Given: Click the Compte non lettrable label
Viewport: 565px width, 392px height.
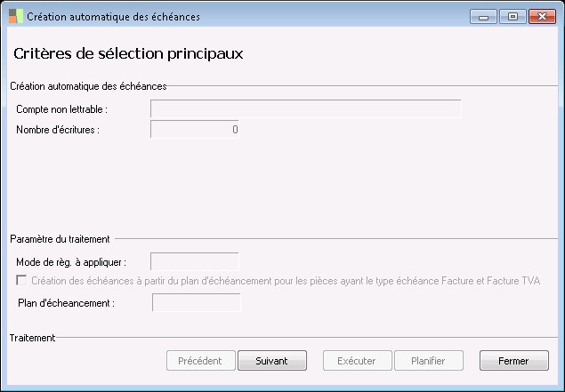Looking at the screenshot, I should (x=61, y=109).
